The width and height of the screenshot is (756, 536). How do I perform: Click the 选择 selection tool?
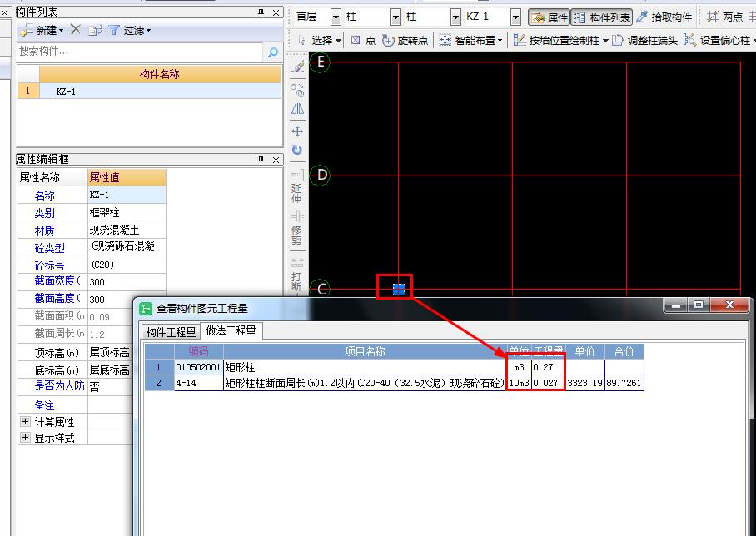(315, 41)
